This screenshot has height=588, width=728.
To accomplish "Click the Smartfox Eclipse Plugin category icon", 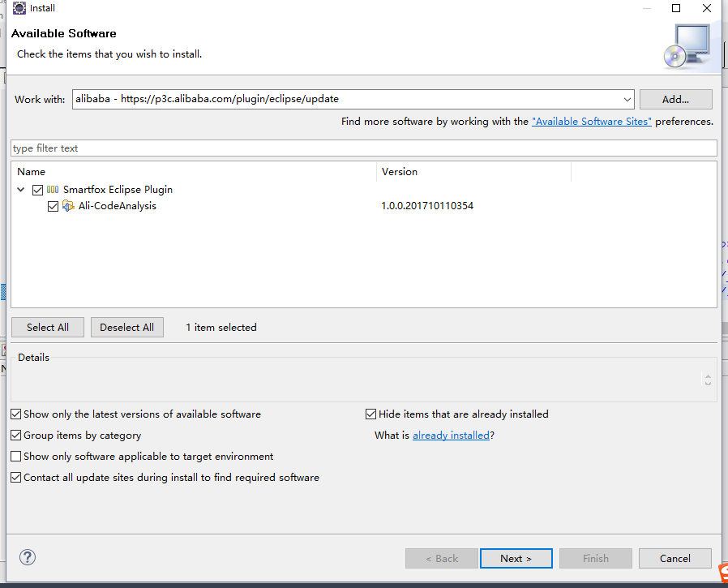I will [x=53, y=190].
